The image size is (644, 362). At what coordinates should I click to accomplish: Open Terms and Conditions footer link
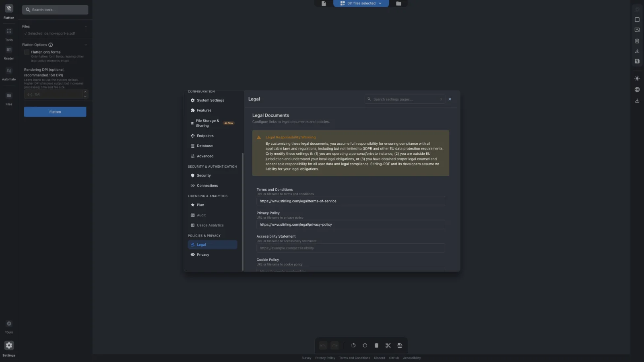355,358
